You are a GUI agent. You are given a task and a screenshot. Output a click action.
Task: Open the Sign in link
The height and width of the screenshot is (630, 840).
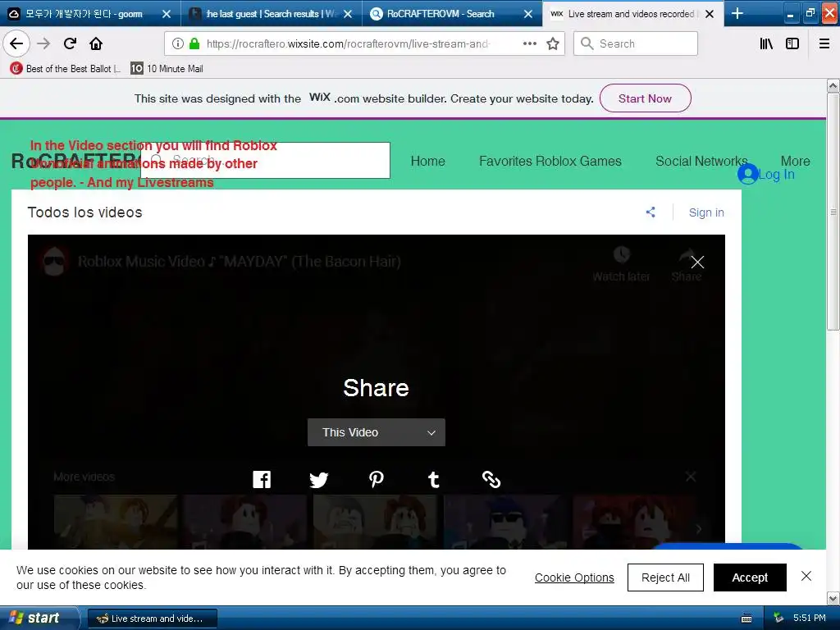[x=706, y=212]
